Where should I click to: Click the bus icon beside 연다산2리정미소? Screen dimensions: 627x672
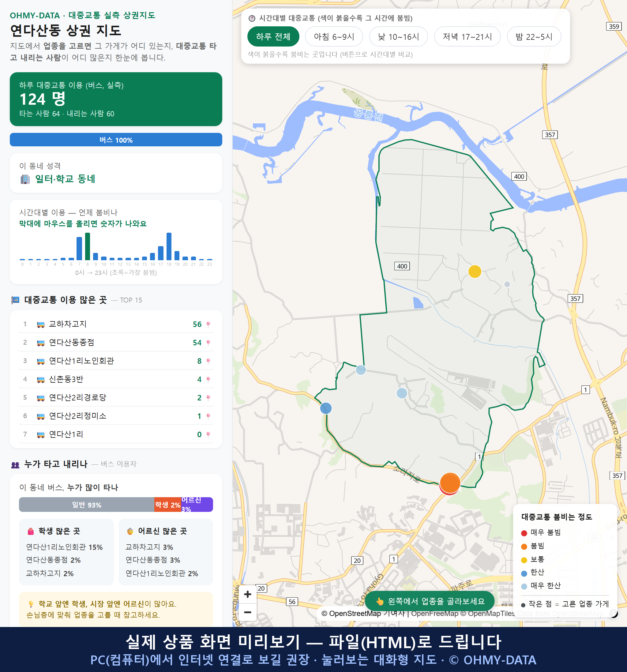click(40, 416)
